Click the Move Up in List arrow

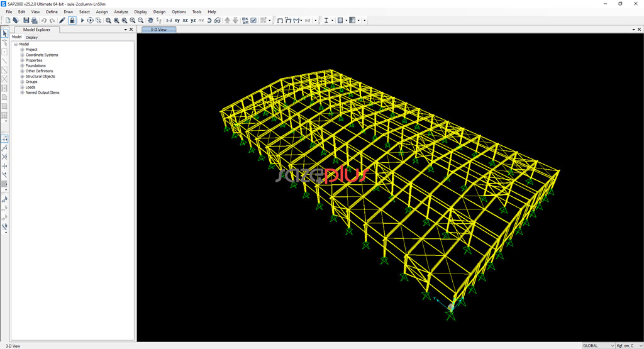(227, 20)
